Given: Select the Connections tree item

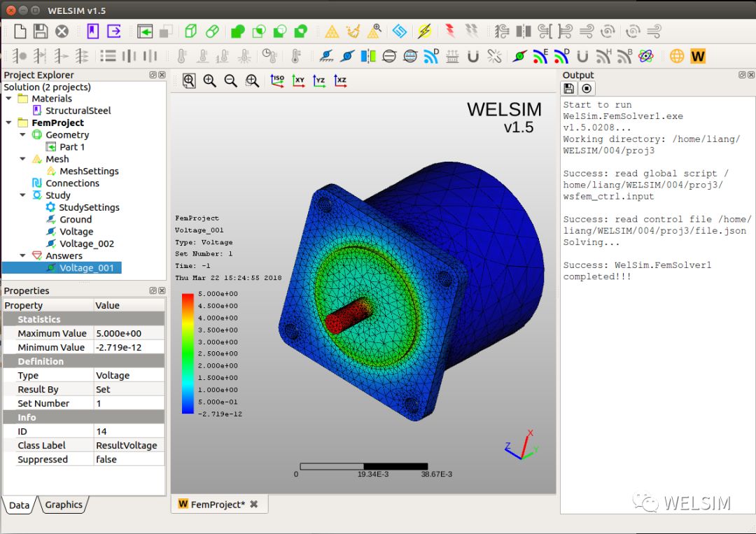Looking at the screenshot, I should [x=72, y=183].
